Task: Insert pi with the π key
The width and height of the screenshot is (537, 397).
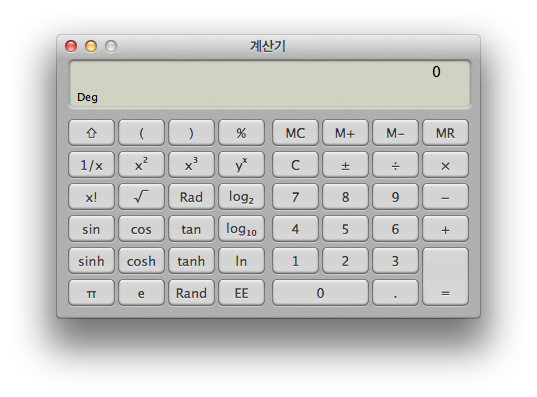Action: 91,293
